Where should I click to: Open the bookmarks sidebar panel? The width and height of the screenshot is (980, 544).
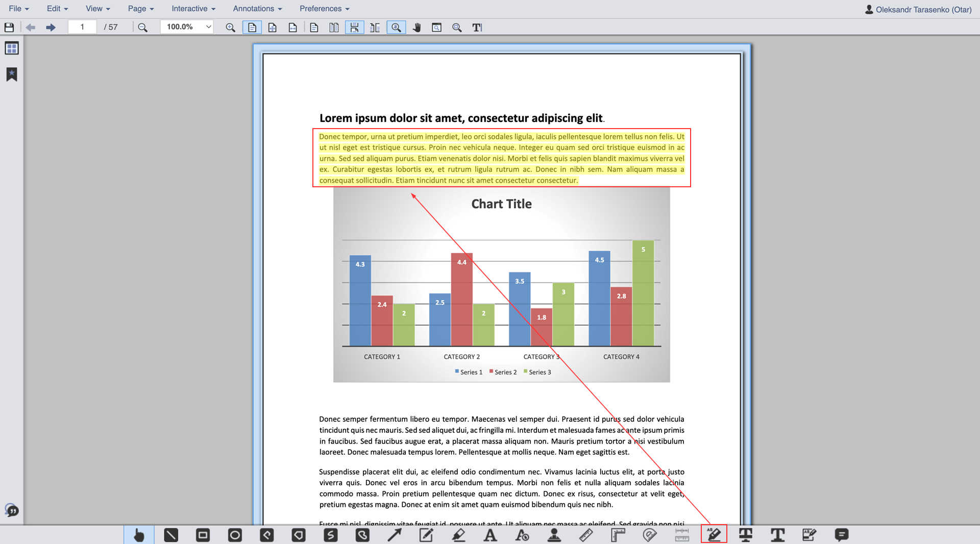coord(12,75)
